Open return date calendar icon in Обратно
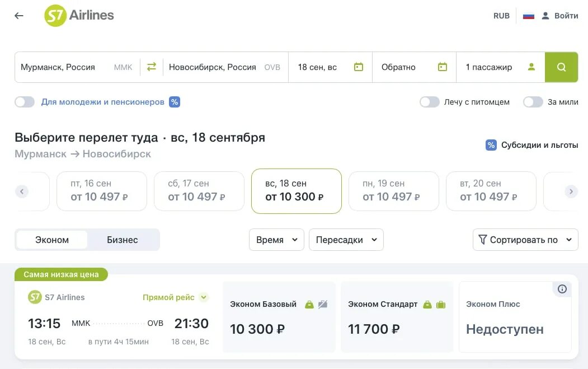The width and height of the screenshot is (588, 369). (443, 67)
